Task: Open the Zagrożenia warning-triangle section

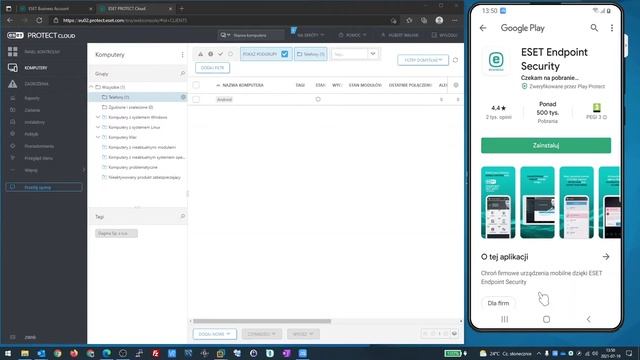Action: [13, 84]
